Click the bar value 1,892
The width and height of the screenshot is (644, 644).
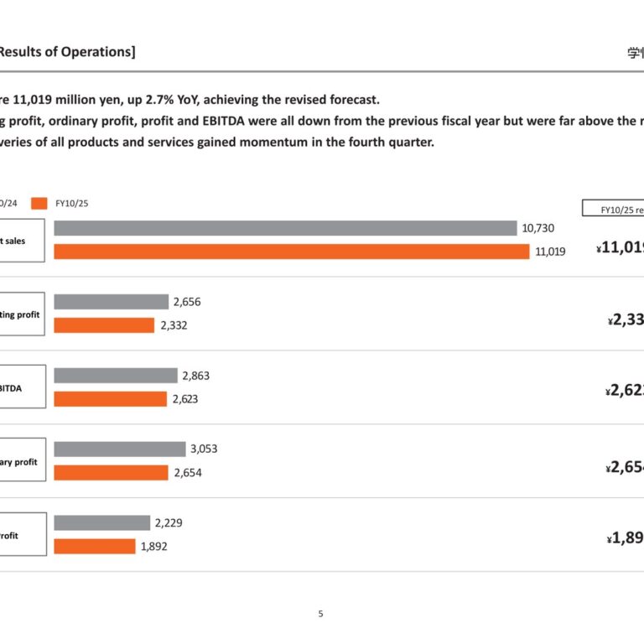154,546
